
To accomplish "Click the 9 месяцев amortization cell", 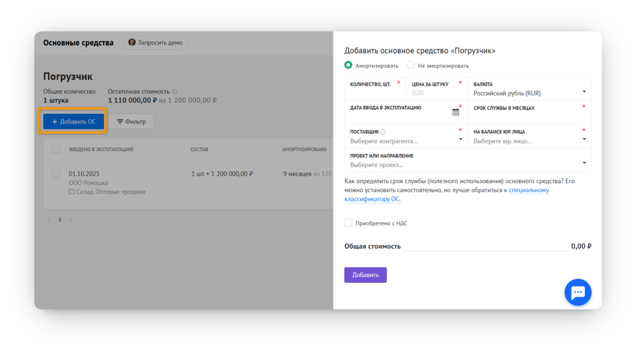I will point(307,174).
